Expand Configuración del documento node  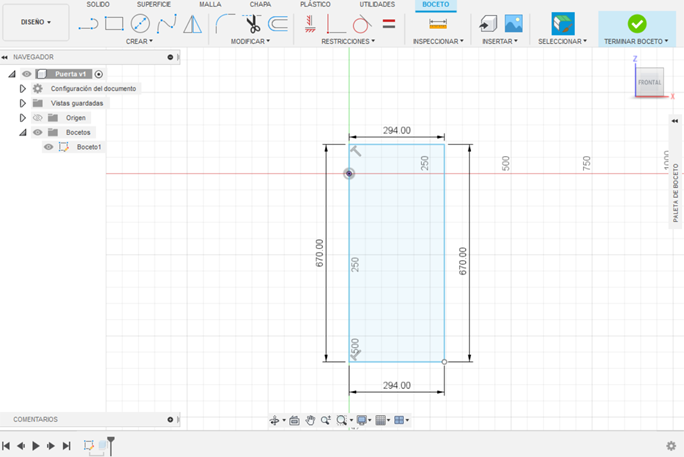pyautogui.click(x=23, y=89)
